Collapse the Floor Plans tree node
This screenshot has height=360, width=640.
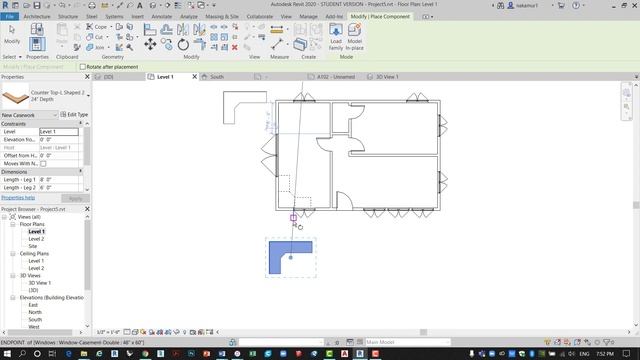[13, 224]
